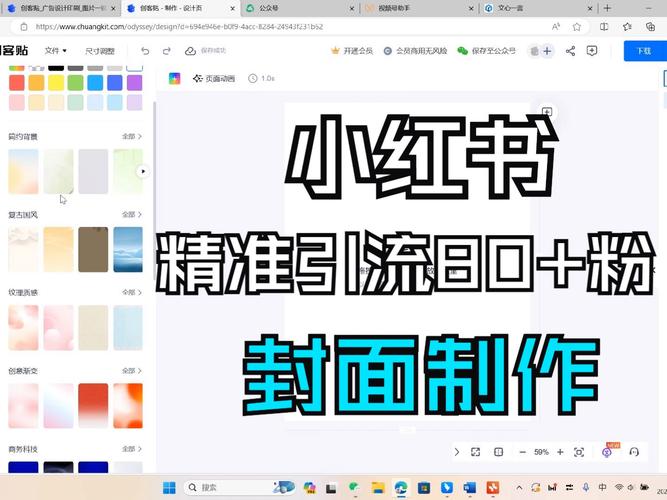Image resolution: width=667 pixels, height=500 pixels.
Task: Open a new browser tab
Action: [607, 8]
